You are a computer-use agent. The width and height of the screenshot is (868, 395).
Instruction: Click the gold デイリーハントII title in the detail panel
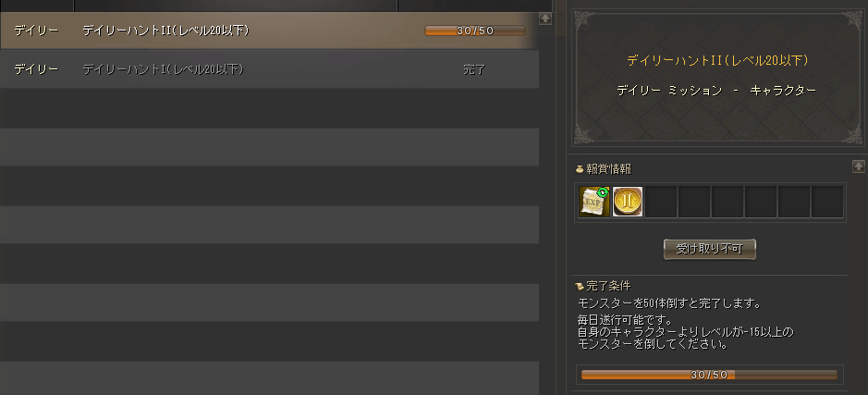[717, 61]
